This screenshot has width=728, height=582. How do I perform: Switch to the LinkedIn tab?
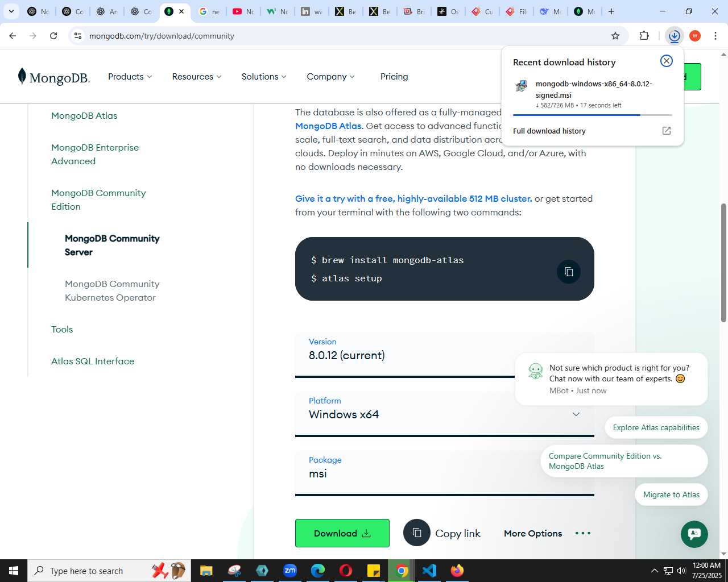311,11
